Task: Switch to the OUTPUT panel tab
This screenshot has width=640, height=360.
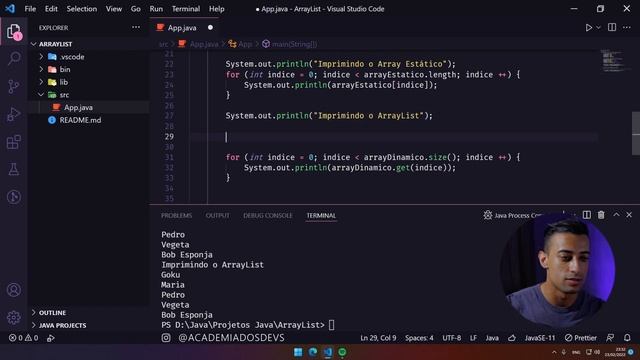Action: [218, 215]
